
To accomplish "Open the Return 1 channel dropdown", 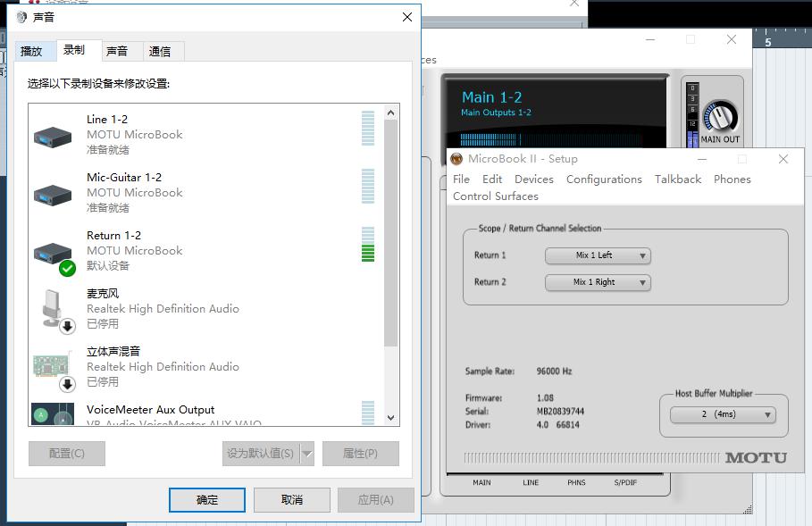I will (598, 255).
